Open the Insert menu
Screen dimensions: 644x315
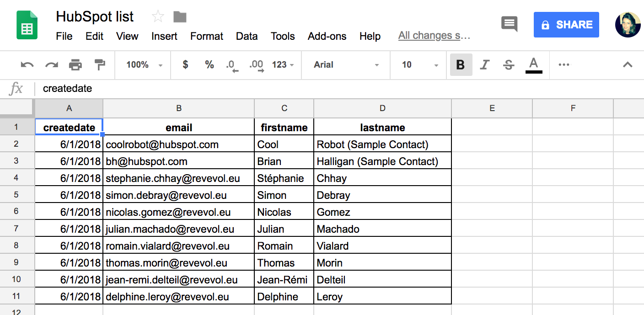(164, 36)
